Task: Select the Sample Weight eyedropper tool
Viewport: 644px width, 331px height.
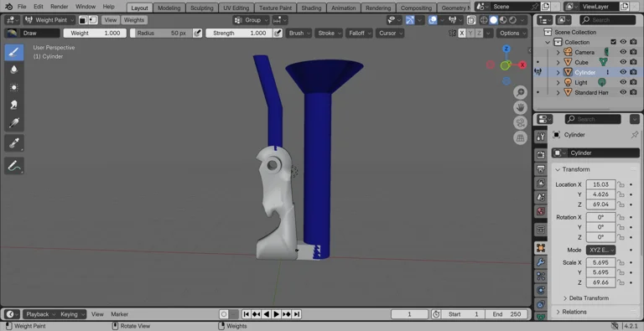Action: coord(14,142)
